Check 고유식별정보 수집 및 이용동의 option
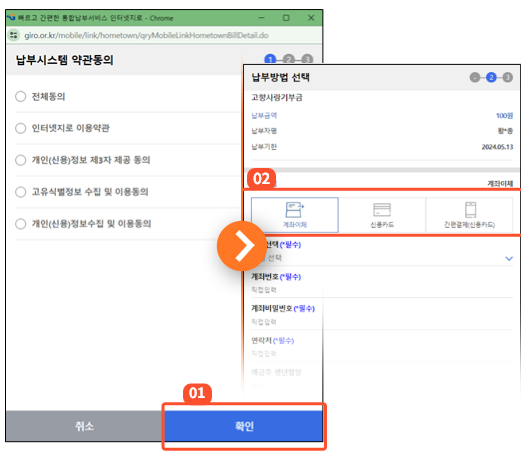Viewport: 523px width, 470px height. click(21, 192)
